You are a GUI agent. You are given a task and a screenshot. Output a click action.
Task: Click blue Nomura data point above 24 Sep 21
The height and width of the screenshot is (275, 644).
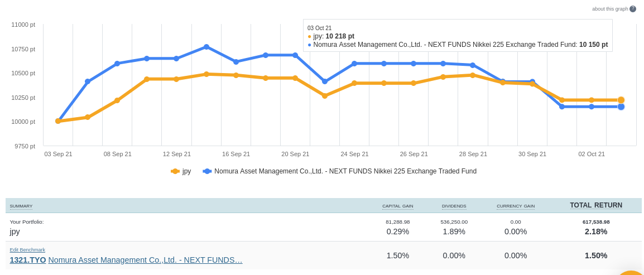pos(354,64)
